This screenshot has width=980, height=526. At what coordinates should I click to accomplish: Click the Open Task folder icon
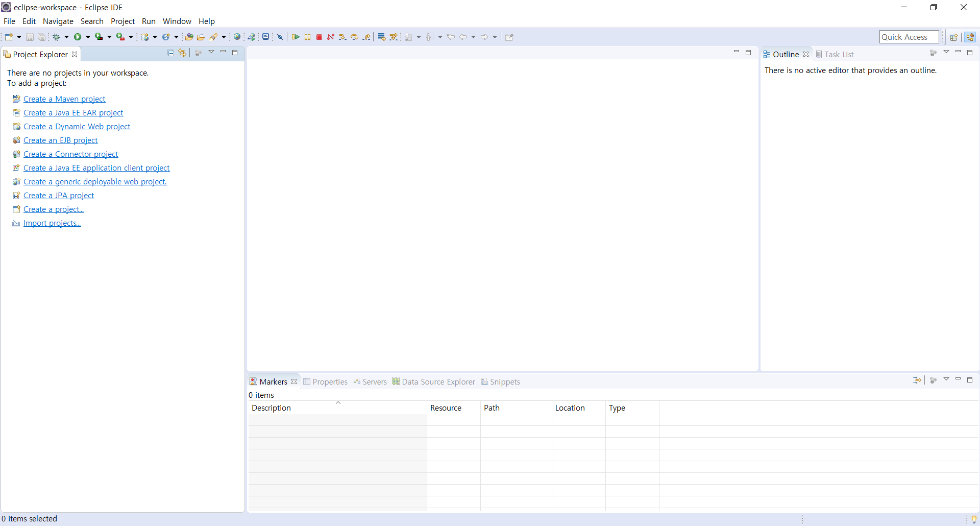coord(201,37)
